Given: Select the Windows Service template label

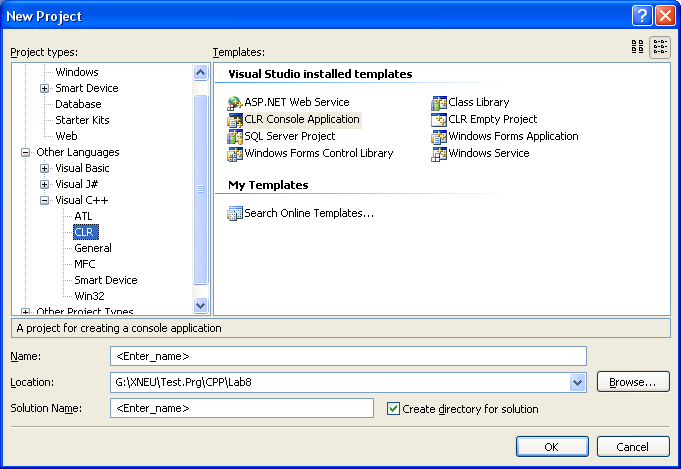Looking at the screenshot, I should click(489, 153).
